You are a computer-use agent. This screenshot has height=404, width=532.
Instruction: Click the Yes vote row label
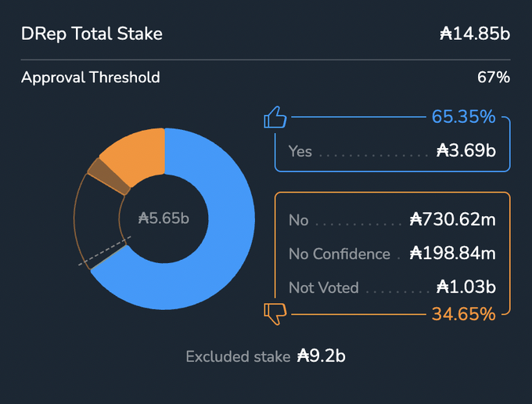tap(300, 151)
